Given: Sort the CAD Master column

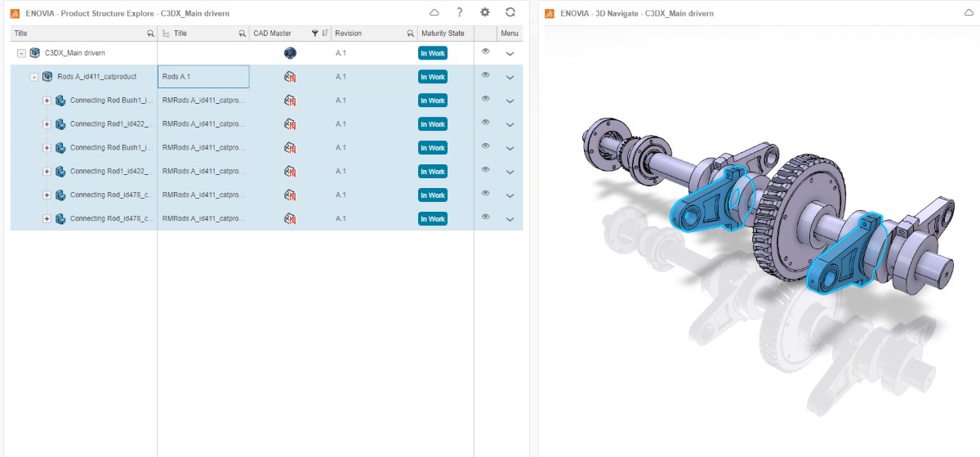Looking at the screenshot, I should coord(325,34).
